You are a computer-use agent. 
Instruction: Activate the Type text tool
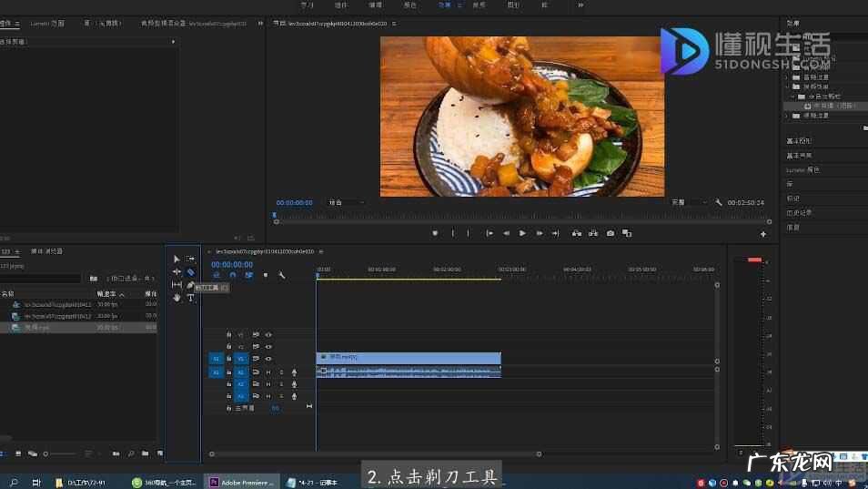tap(191, 298)
